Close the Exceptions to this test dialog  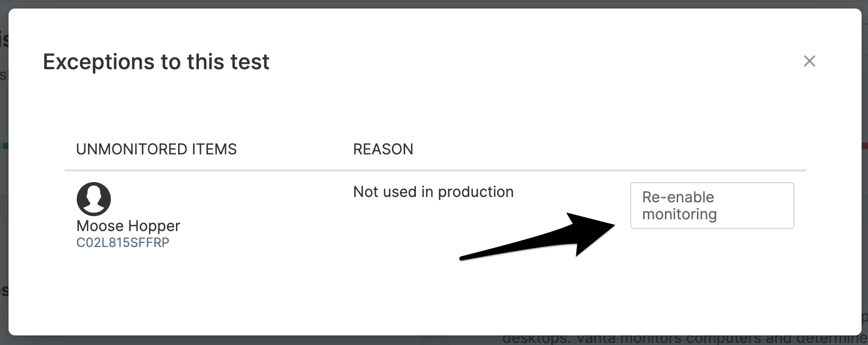[809, 61]
